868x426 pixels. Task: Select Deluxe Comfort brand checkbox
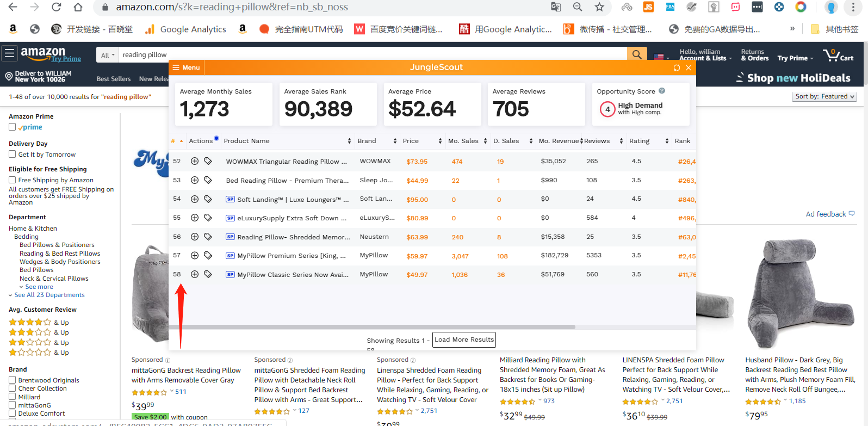tap(12, 413)
